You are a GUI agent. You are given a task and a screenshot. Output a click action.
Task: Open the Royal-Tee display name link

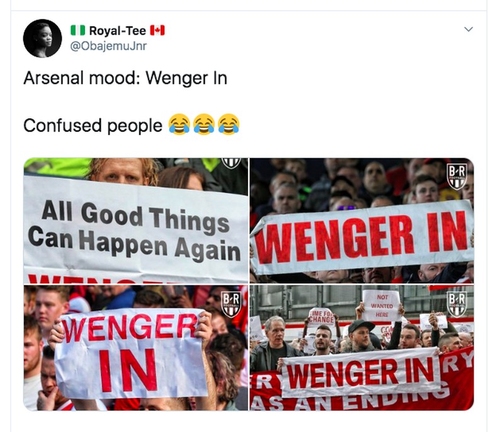[x=117, y=30]
